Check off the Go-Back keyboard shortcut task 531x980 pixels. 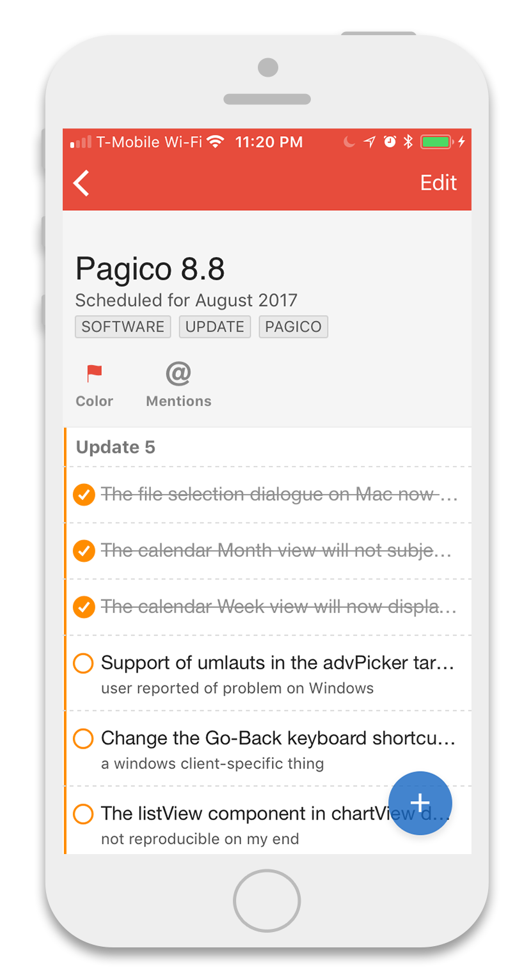pos(84,739)
